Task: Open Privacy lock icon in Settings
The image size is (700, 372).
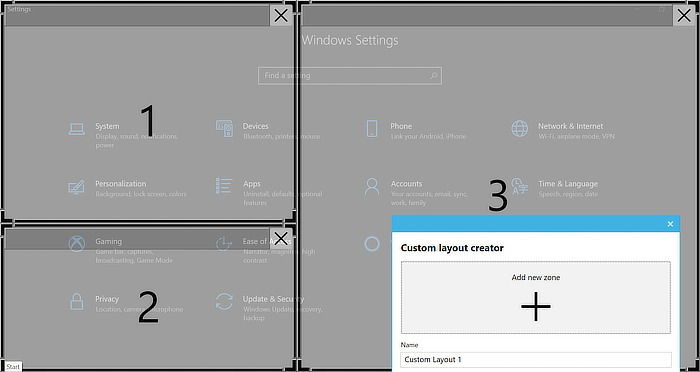Action: pos(77,301)
